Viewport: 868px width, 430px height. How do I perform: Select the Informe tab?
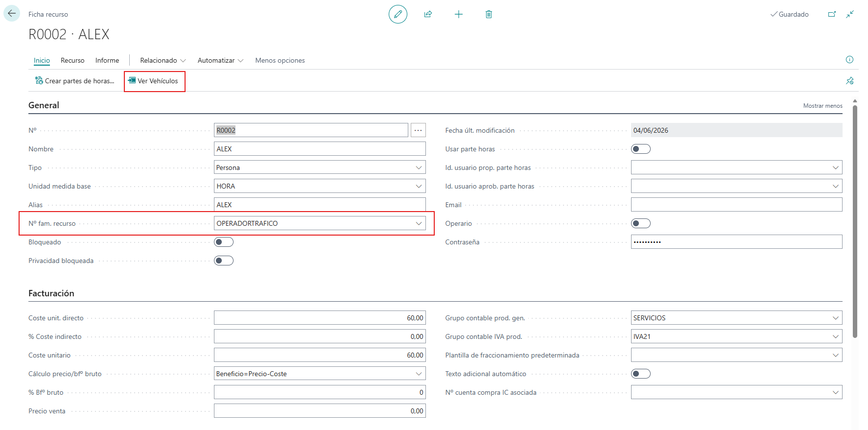click(x=107, y=60)
